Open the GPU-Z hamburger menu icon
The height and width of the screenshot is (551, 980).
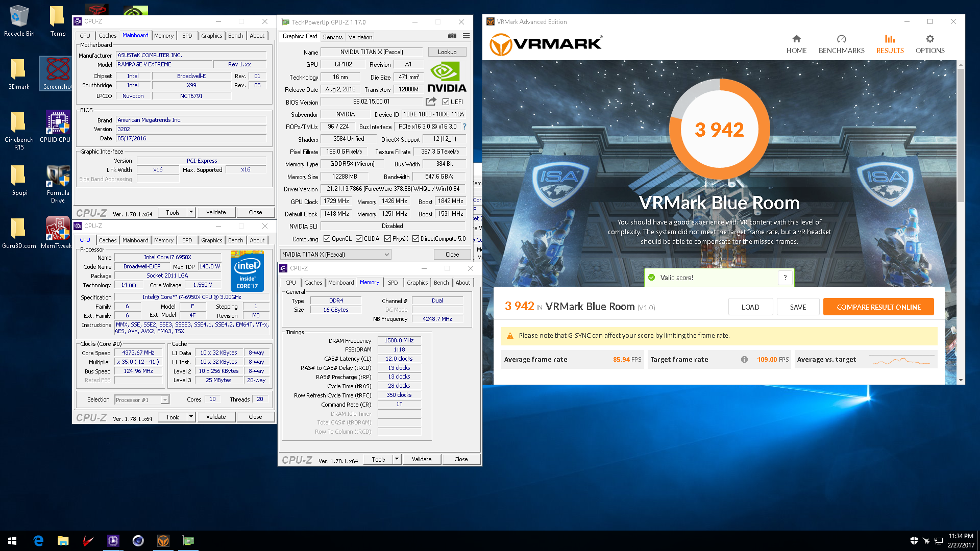click(x=466, y=36)
